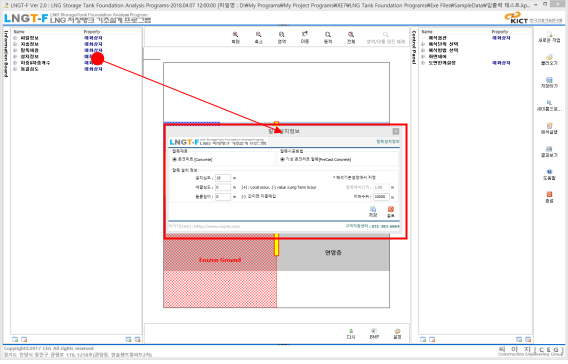Click the 불러오기 open file icon
The width and height of the screenshot is (568, 364).
point(549,60)
